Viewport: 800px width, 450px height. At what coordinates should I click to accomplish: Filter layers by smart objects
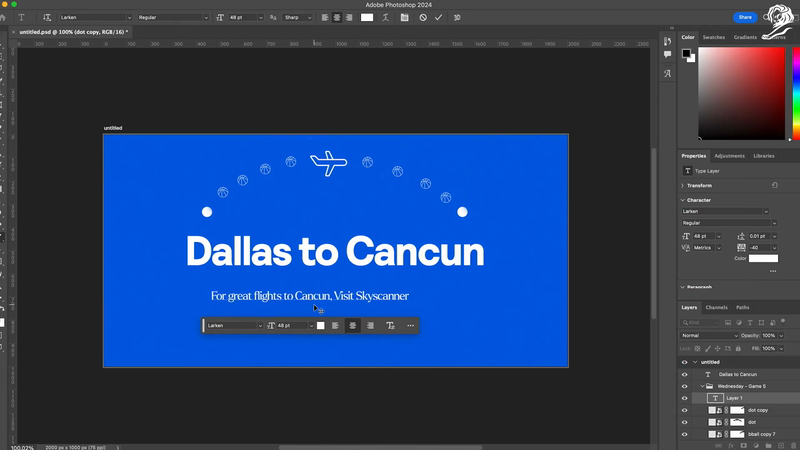[x=772, y=322]
